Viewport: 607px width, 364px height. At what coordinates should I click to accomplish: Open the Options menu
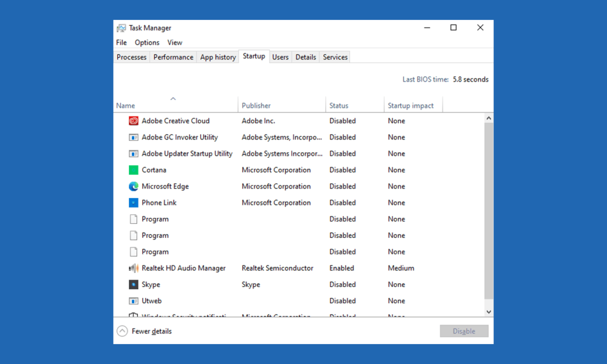[x=147, y=43]
